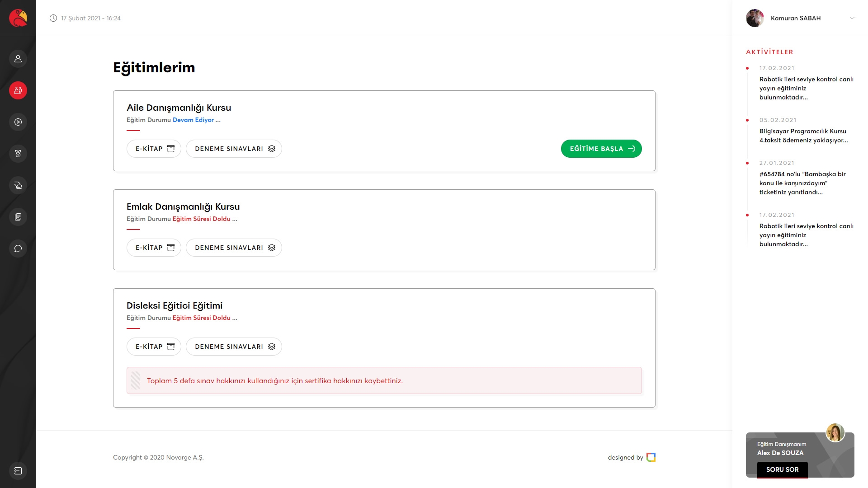Viewport: 868px width, 488px height.
Task: Click the 05.02.2021 activity date
Action: (x=778, y=120)
